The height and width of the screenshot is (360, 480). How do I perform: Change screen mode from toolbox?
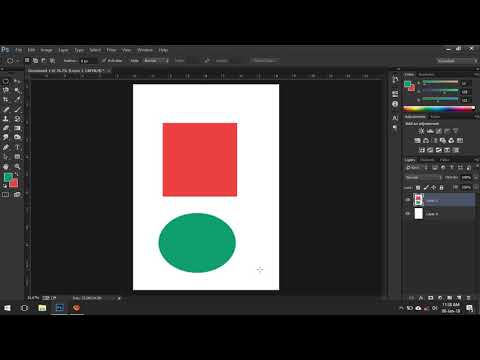tap(17, 195)
